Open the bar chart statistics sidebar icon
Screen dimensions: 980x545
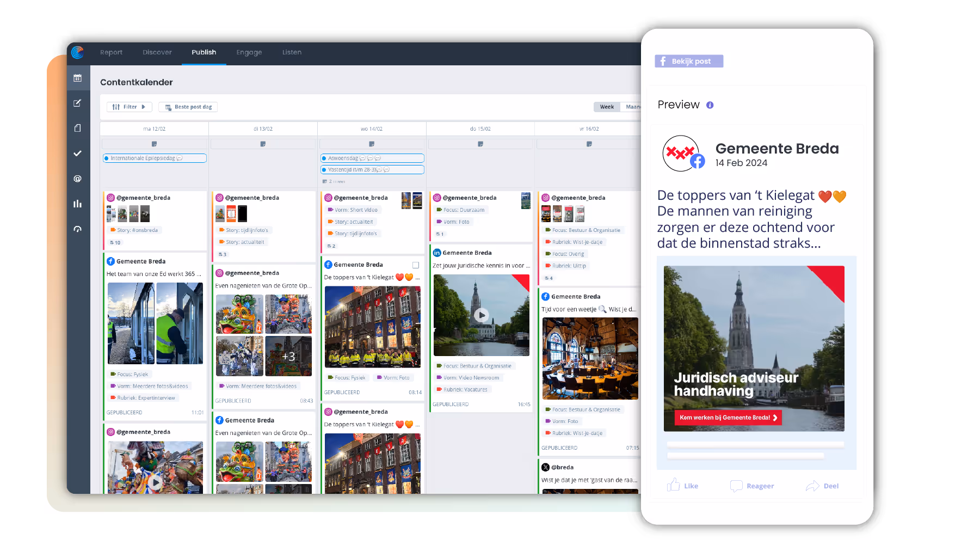tap(78, 204)
